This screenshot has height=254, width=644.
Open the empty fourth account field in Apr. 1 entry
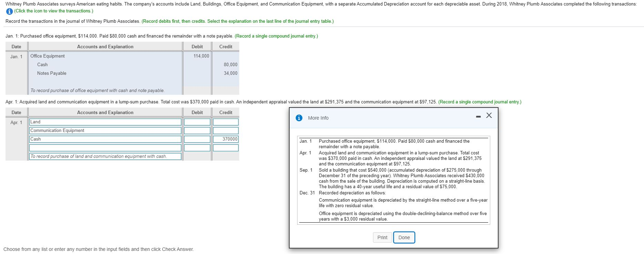[105, 148]
